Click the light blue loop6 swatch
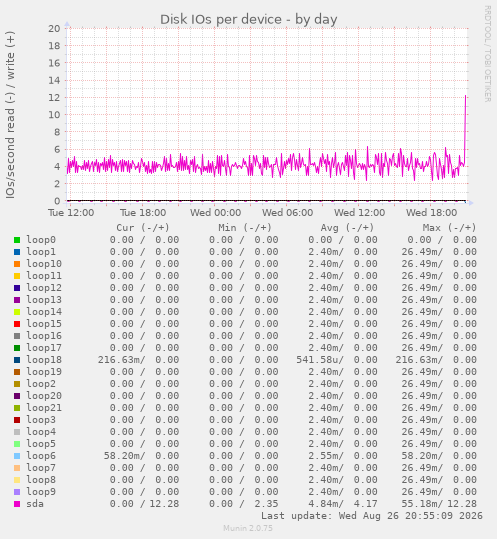The image size is (497, 539). pos(17,455)
